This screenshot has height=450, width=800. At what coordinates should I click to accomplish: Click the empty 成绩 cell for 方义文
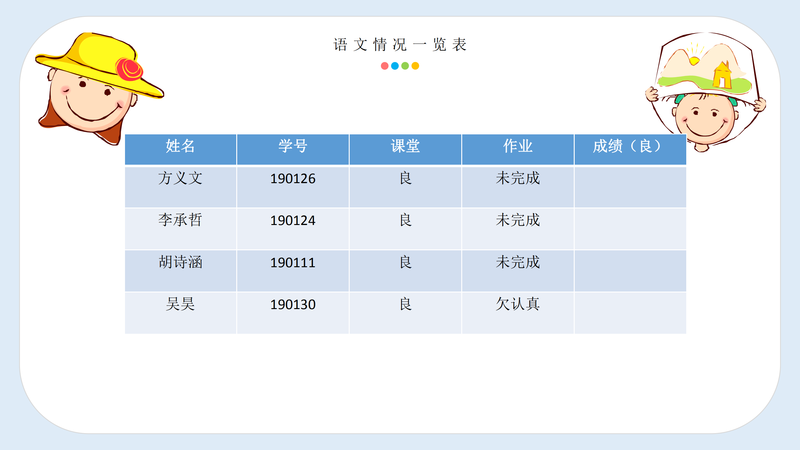(631, 186)
